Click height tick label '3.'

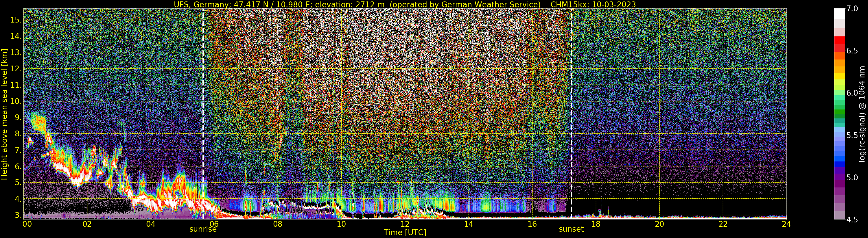point(18,215)
